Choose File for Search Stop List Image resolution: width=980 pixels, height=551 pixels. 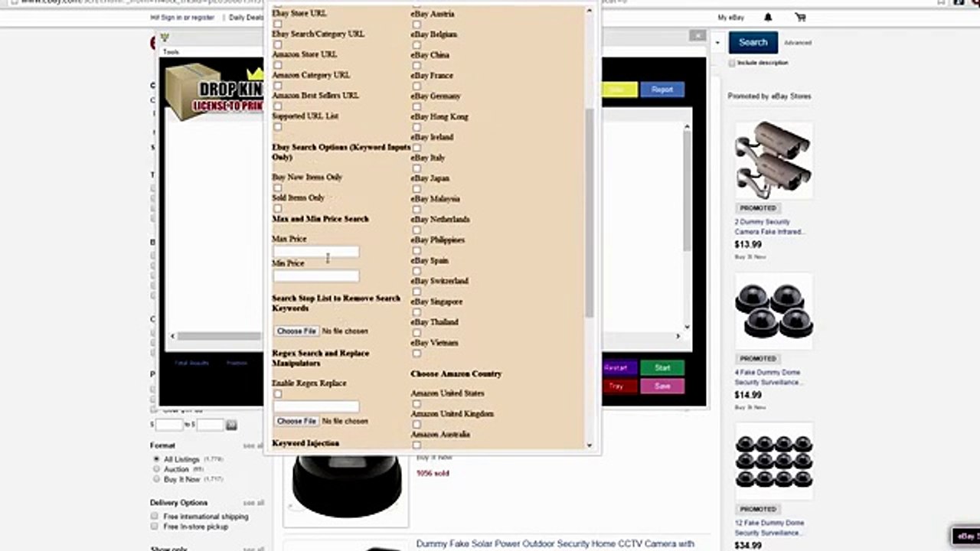297,331
